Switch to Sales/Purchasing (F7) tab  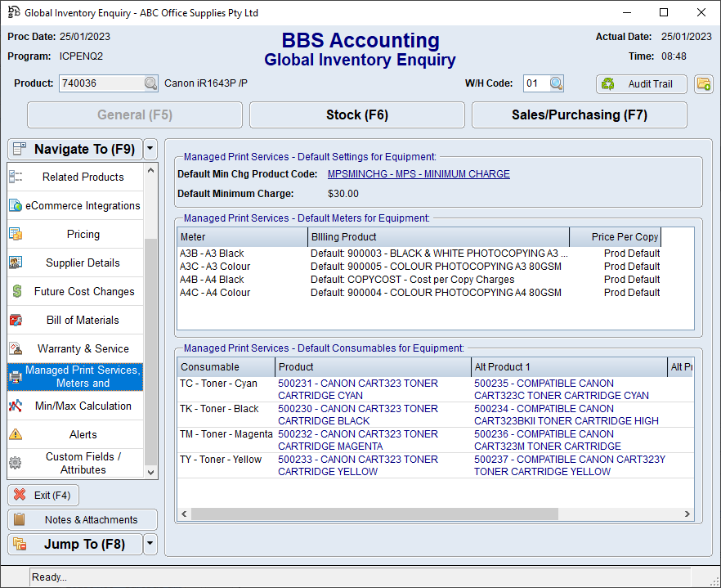(x=579, y=115)
